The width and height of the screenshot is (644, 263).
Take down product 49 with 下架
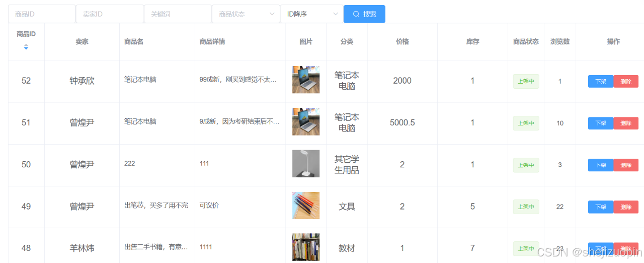point(601,207)
